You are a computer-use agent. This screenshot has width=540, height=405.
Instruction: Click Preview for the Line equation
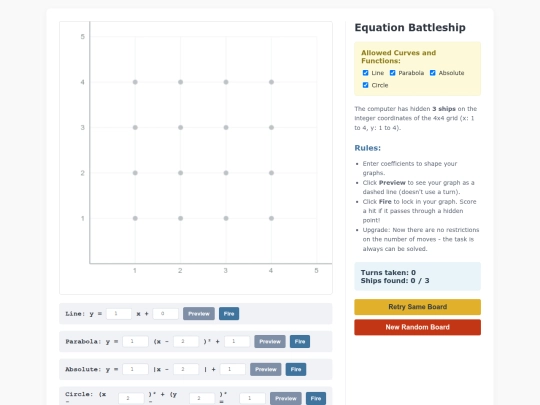pos(199,314)
